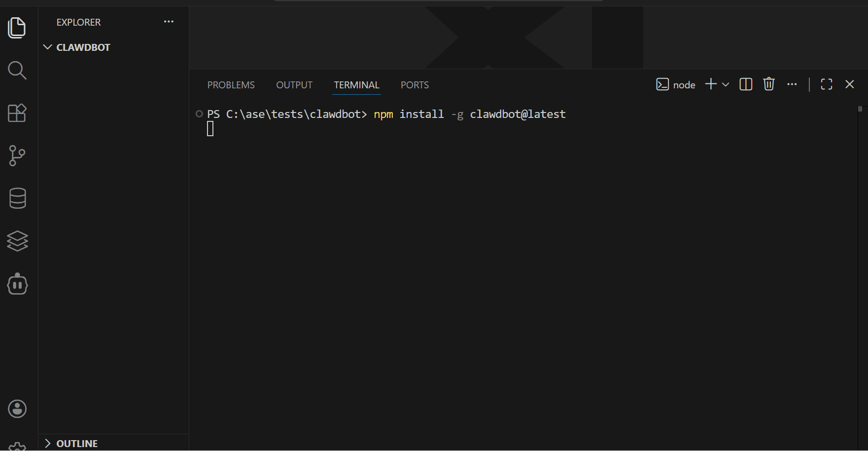This screenshot has width=868, height=451.
Task: Open the Explorer view in activity bar
Action: [17, 28]
